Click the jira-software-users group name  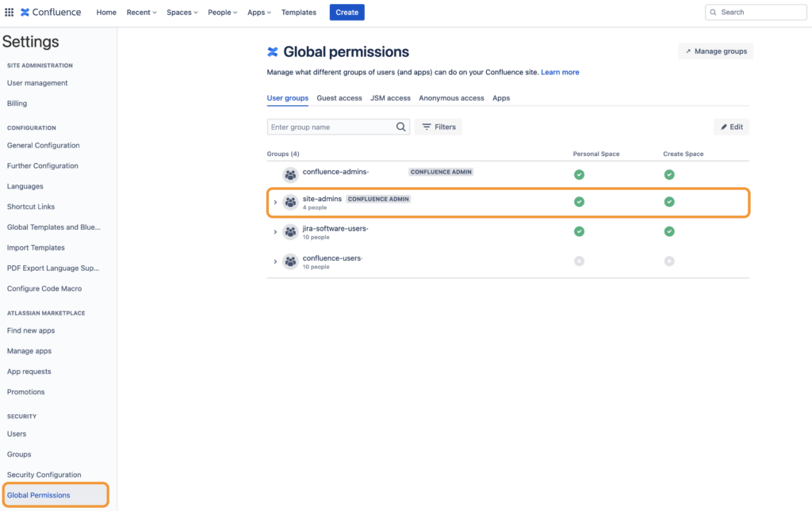tap(335, 228)
